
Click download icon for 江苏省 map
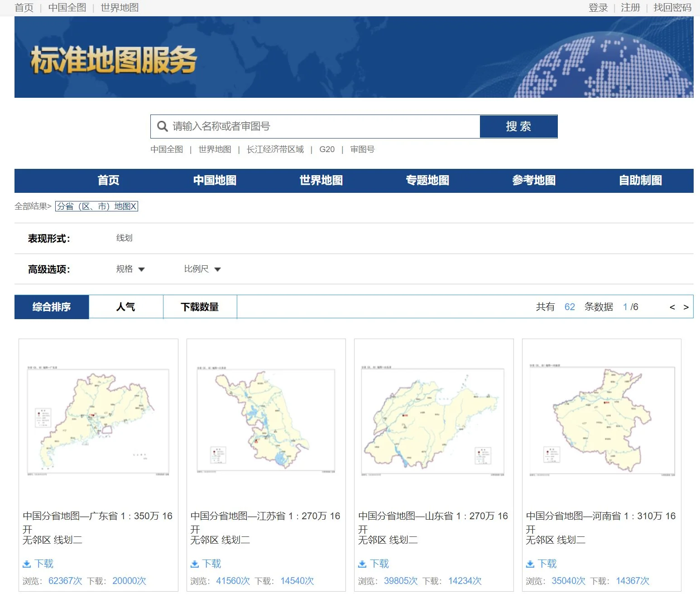tap(195, 564)
